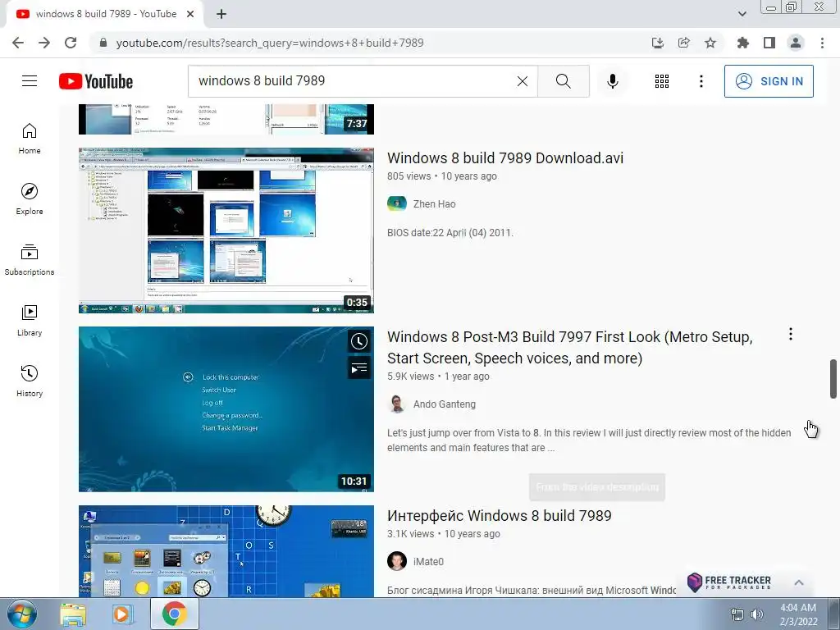
Task: Bookmark this page with star icon
Action: [x=710, y=43]
